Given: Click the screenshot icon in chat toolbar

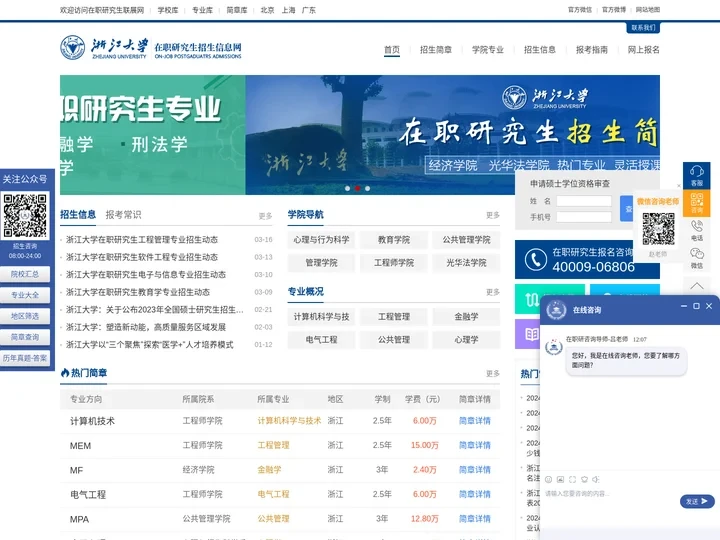Looking at the screenshot, I should pyautogui.click(x=572, y=479).
